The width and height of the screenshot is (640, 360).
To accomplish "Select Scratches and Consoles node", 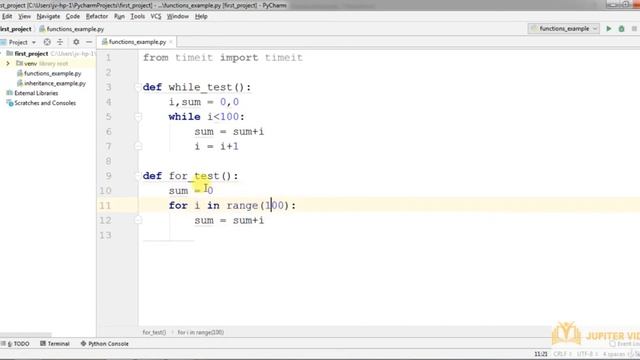I will (41, 103).
